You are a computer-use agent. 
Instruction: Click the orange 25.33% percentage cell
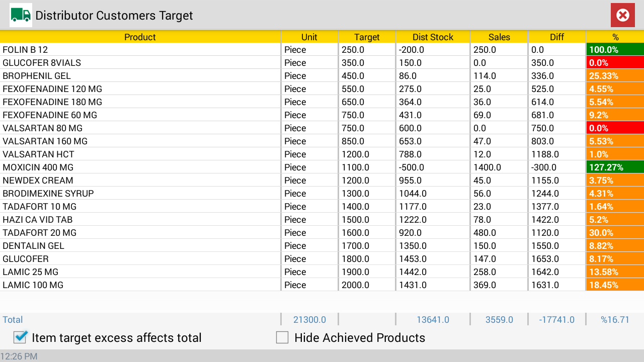pos(615,75)
